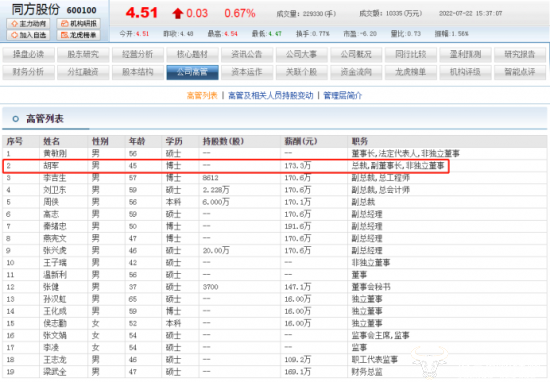
Task: Select the name 周侠 in row 5
Action: coord(51,202)
